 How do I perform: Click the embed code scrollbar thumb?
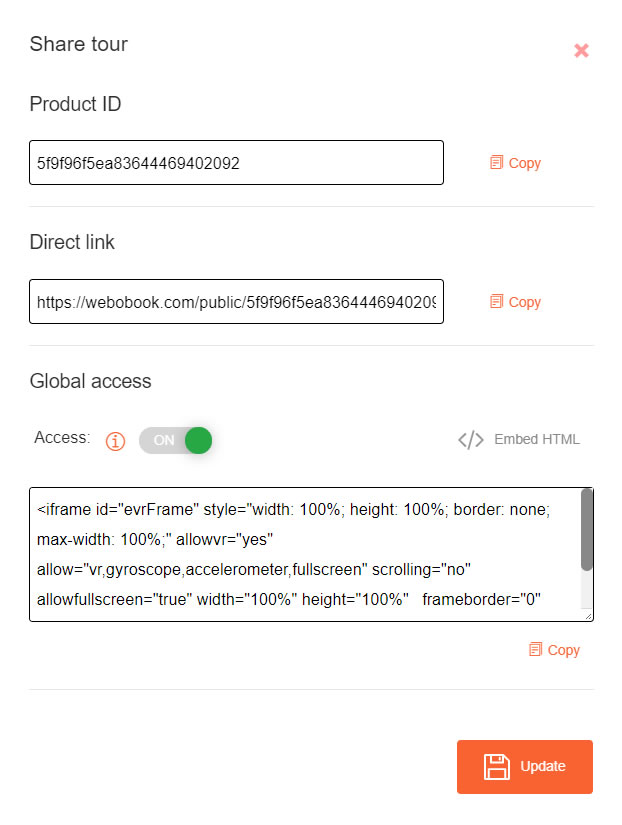point(587,529)
